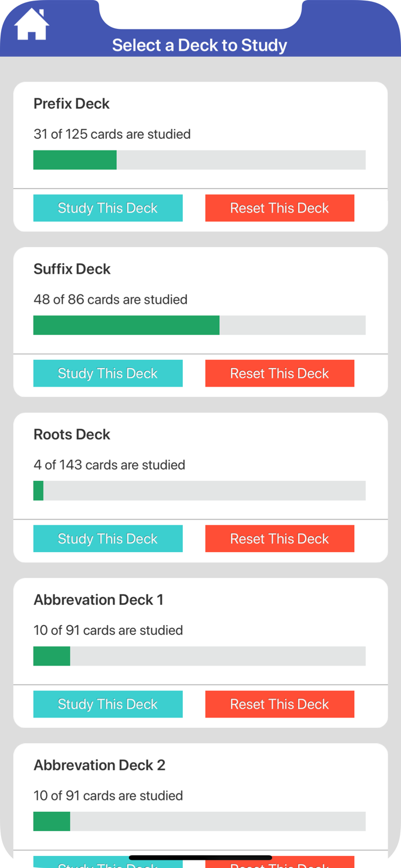Click the Prefix Deck progress bar
401x868 pixels.
pyautogui.click(x=199, y=160)
